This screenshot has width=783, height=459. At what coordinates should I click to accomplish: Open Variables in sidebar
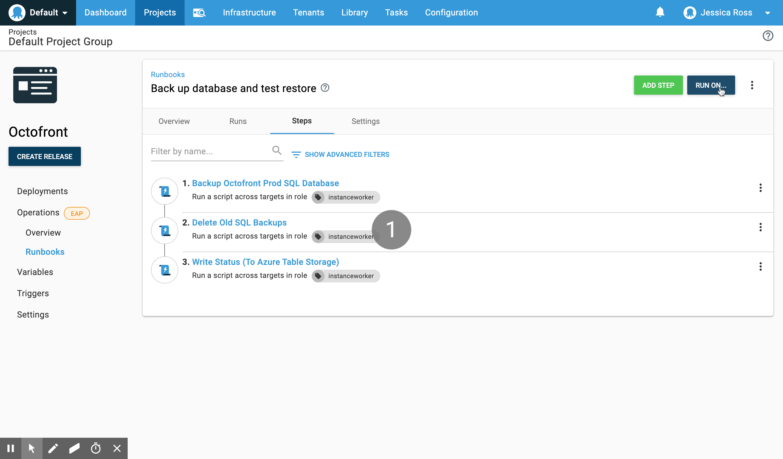tap(35, 272)
